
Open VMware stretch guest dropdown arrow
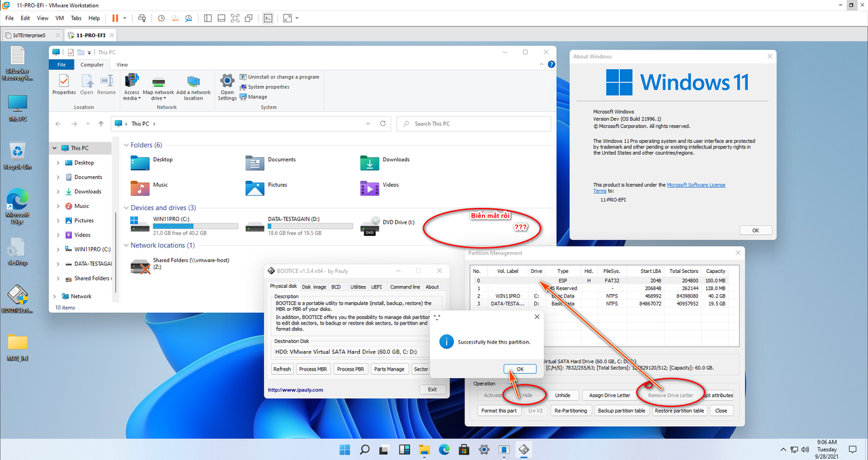click(x=297, y=18)
